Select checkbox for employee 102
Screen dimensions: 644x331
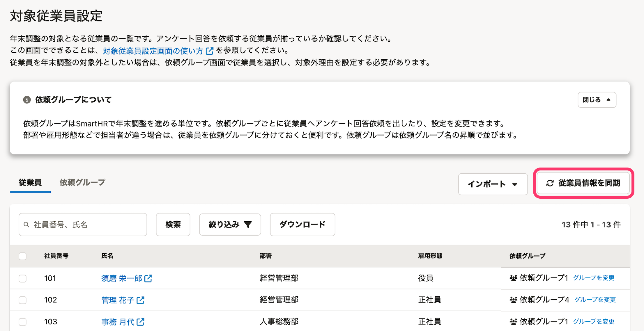click(x=23, y=300)
